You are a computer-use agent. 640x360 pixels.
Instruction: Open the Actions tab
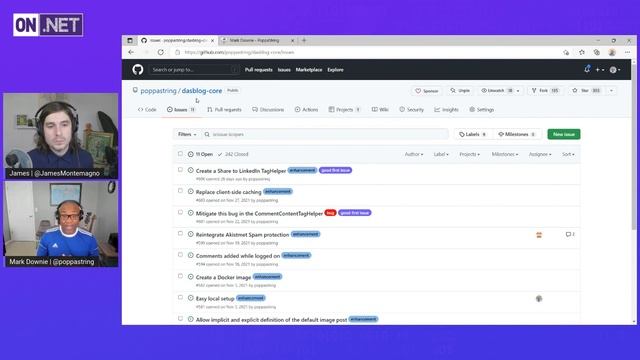[307, 109]
